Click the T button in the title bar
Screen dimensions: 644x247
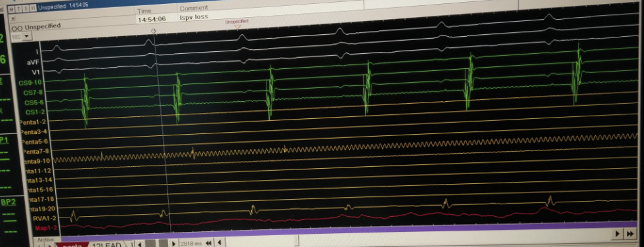[x=18, y=9]
